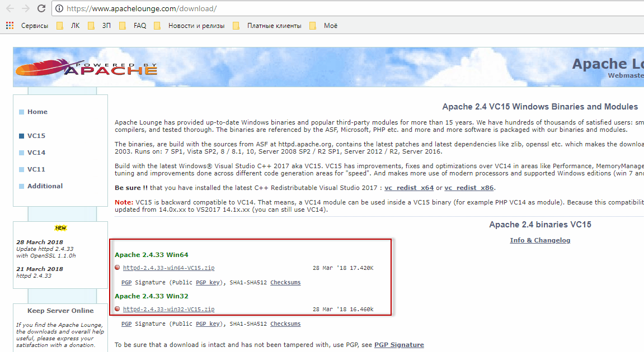644x352 pixels.
Task: Click the "Apache 2.4.33 Win32" heading
Action: click(x=152, y=296)
